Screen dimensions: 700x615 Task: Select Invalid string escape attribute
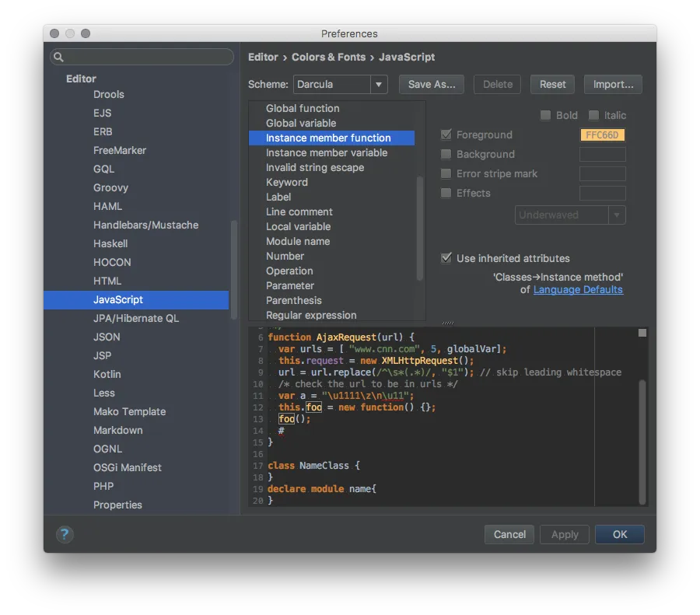[315, 167]
